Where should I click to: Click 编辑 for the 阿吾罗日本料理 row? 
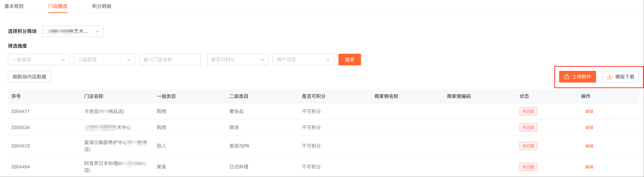589,167
